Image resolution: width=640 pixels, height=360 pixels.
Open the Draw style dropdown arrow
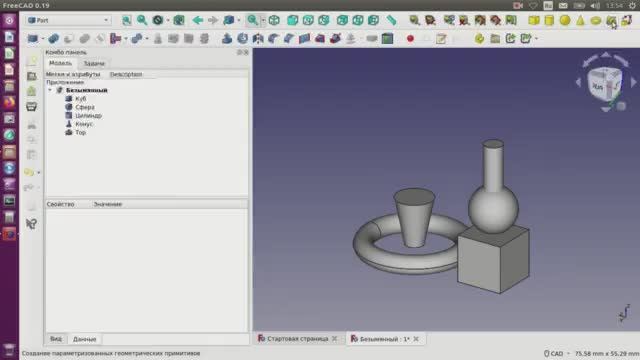click(x=168, y=20)
